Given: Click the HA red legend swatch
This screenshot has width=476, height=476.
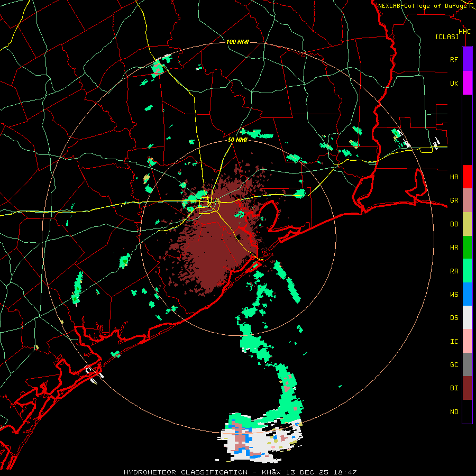Looking at the screenshot, I should 467,177.
